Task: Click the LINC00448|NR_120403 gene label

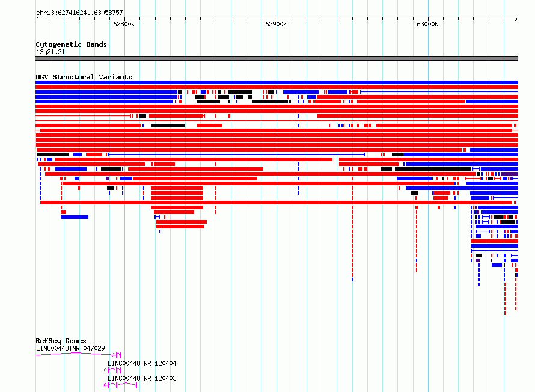Action: tap(142, 378)
